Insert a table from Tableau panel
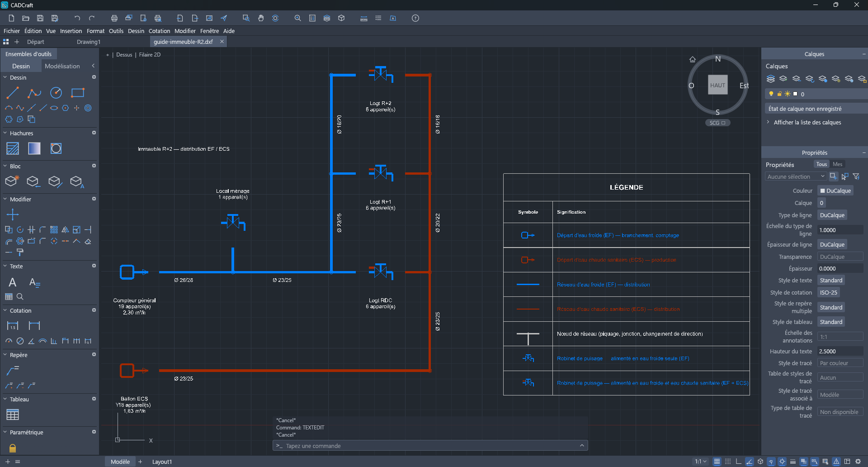 13,415
